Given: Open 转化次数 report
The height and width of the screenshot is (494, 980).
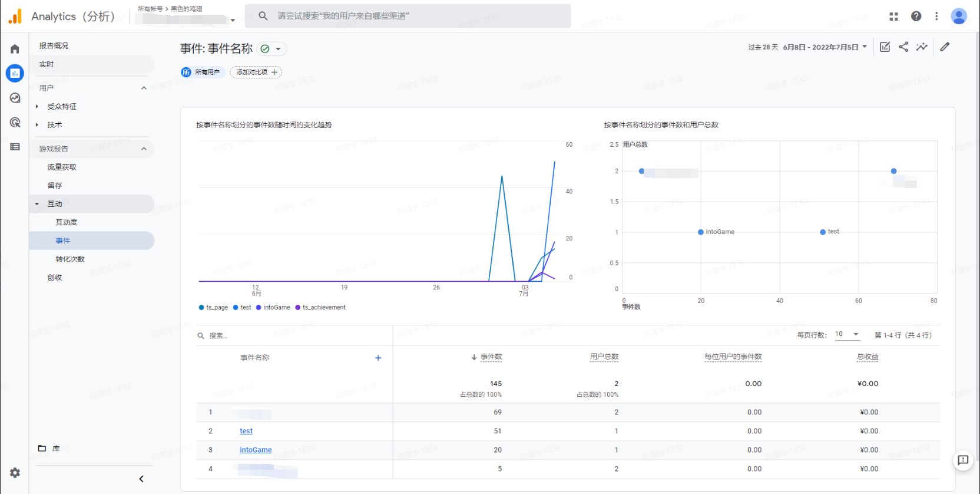Looking at the screenshot, I should point(70,259).
